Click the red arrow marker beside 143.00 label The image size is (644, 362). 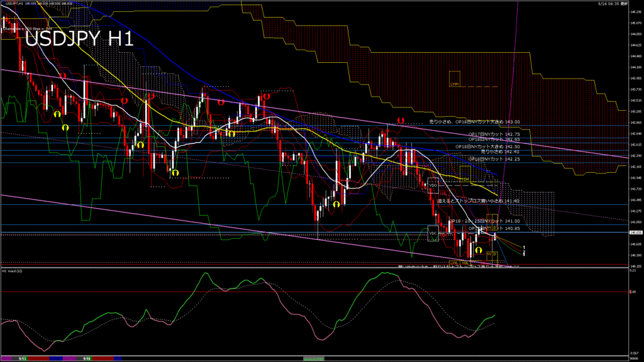coord(401,120)
